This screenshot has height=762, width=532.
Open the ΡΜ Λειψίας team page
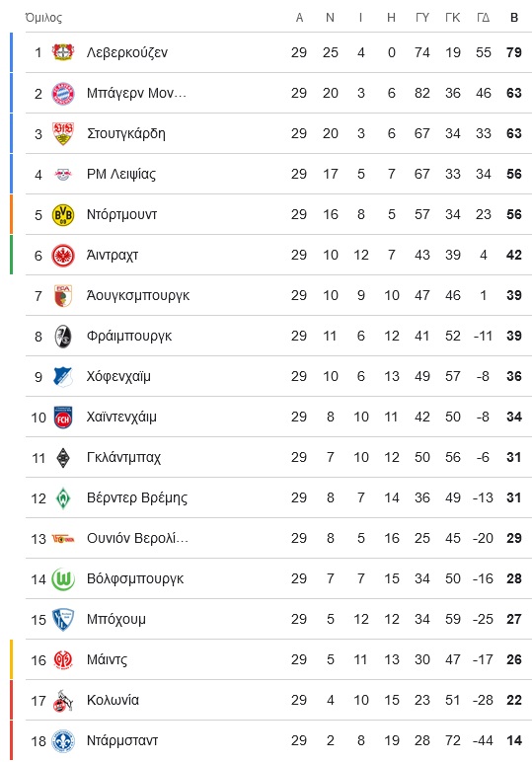121,174
